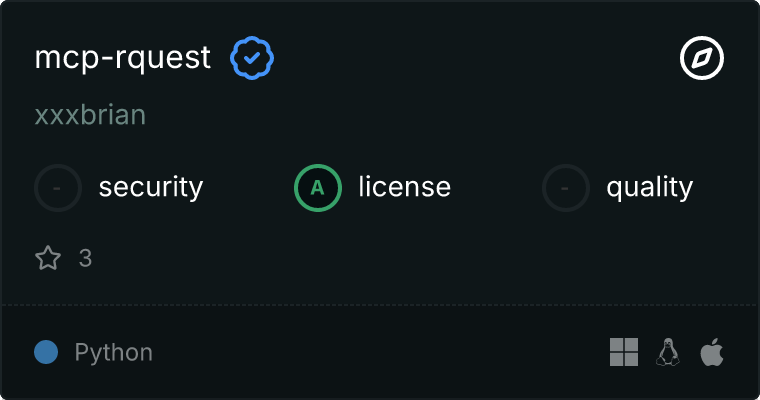Click the compass icon in top right
The image size is (760, 400).
pos(702,59)
